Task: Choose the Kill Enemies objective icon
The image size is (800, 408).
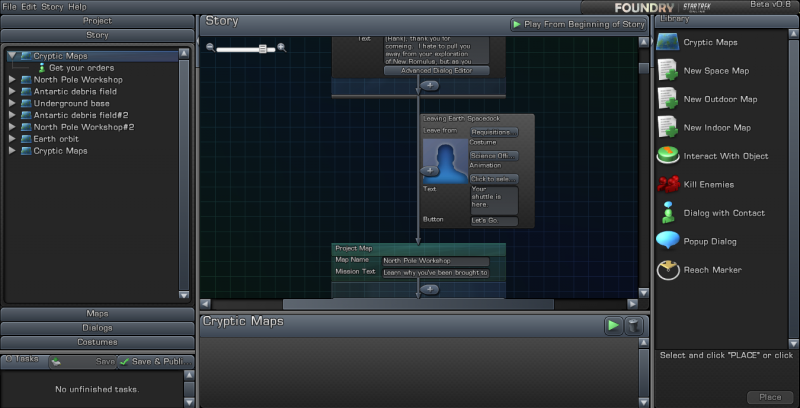Action: [668, 184]
